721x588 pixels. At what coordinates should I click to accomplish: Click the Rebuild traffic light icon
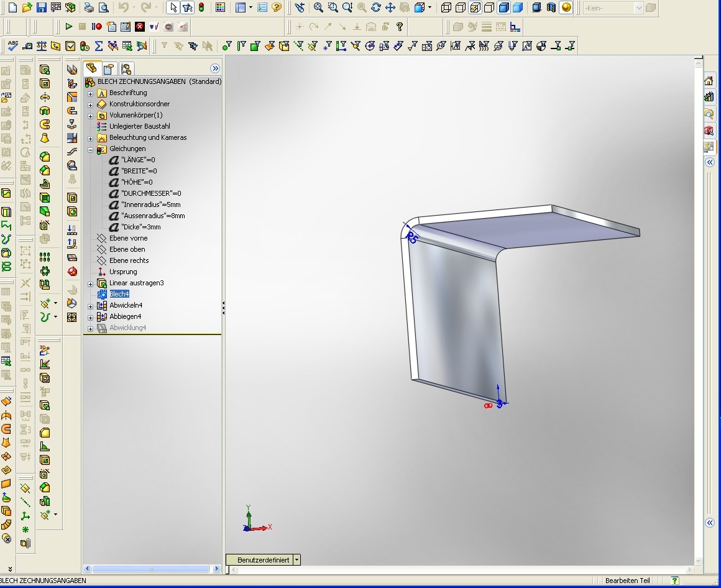click(x=201, y=7)
